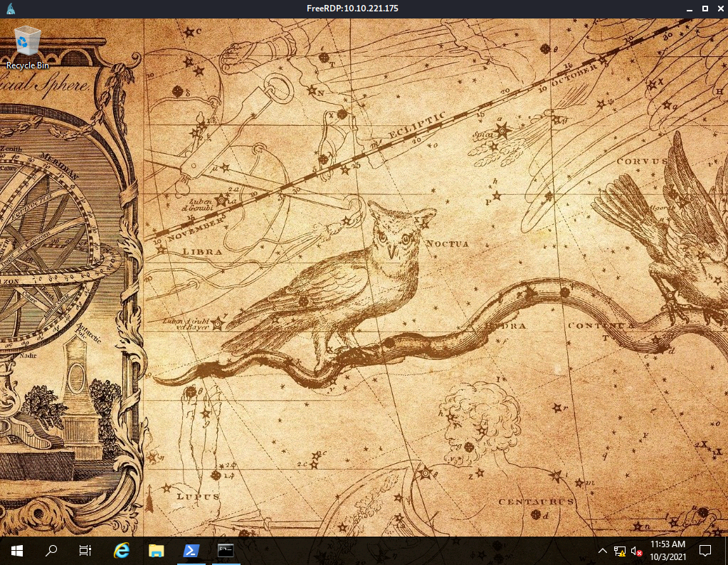
Task: Launch Internet Explorer from the taskbar
Action: [x=122, y=551]
